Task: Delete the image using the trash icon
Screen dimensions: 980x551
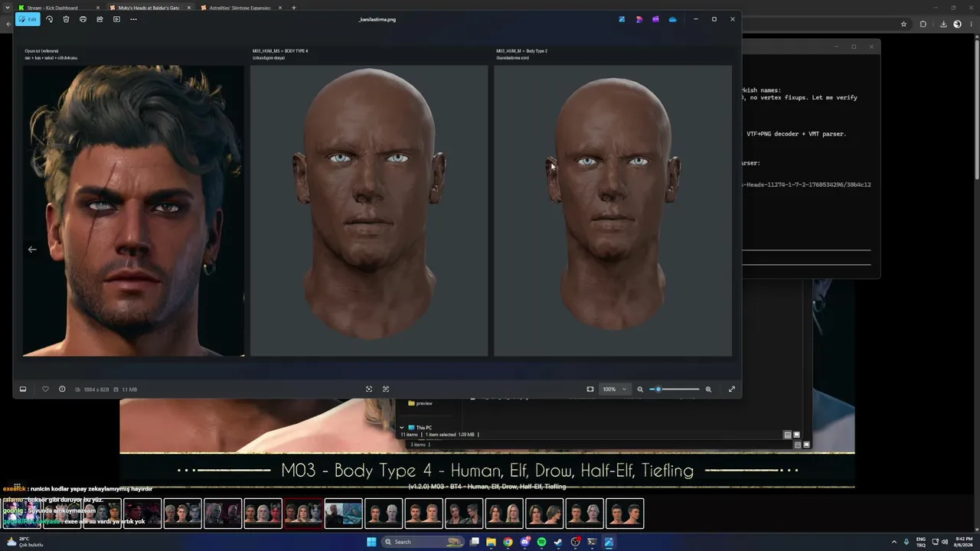Action: click(66, 19)
